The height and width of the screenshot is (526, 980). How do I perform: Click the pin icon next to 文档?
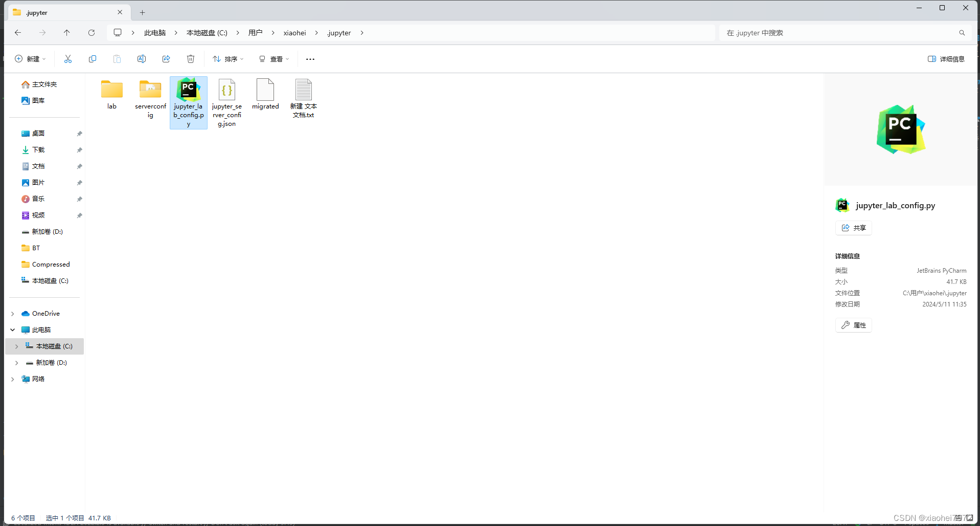pos(79,166)
